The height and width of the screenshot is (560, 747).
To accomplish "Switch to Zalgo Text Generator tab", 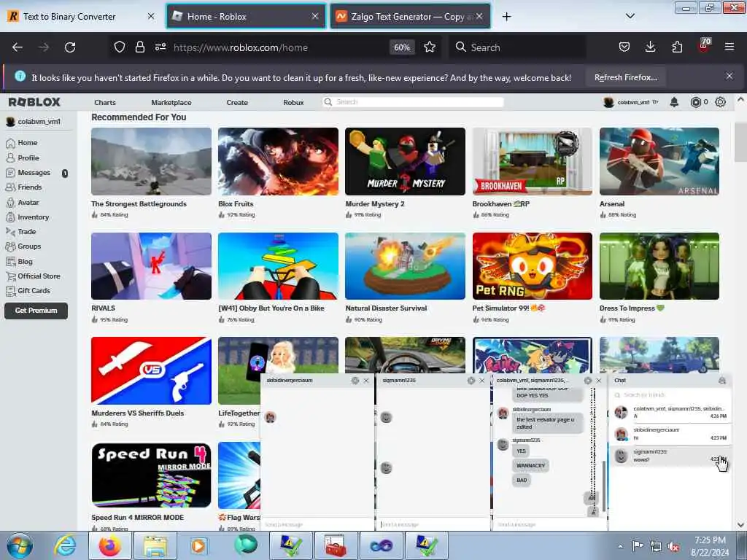I will 410,17.
